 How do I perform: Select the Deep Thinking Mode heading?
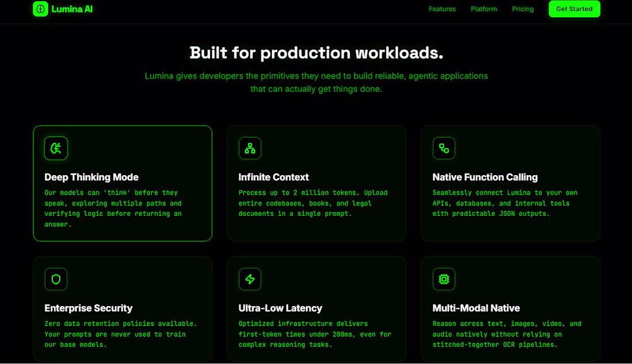click(91, 177)
